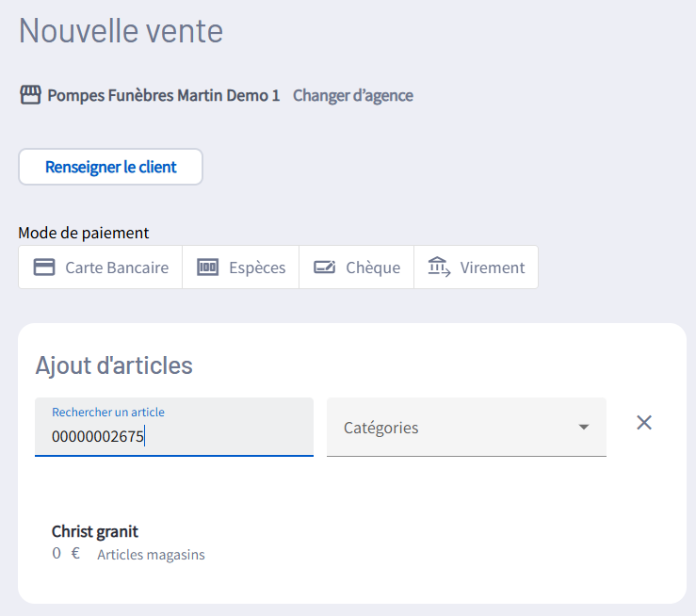Click the cheque pen icon
This screenshot has width=696, height=616.
tap(325, 267)
